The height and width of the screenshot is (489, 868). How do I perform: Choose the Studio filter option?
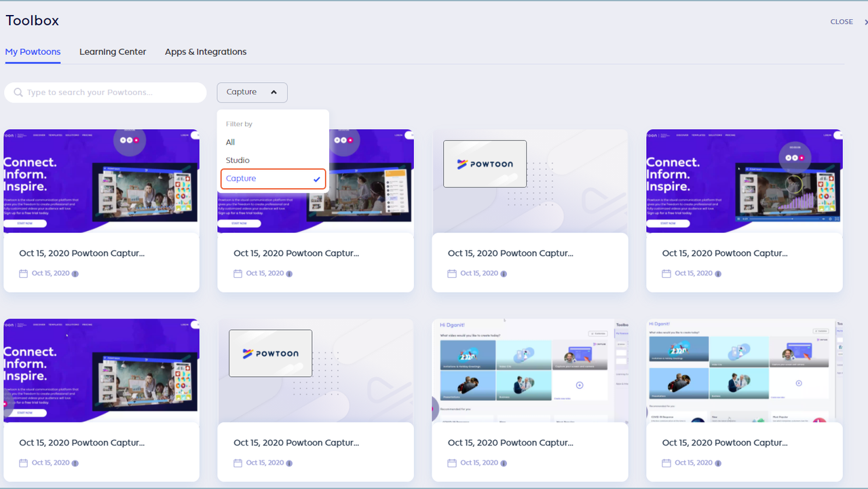[x=238, y=160]
